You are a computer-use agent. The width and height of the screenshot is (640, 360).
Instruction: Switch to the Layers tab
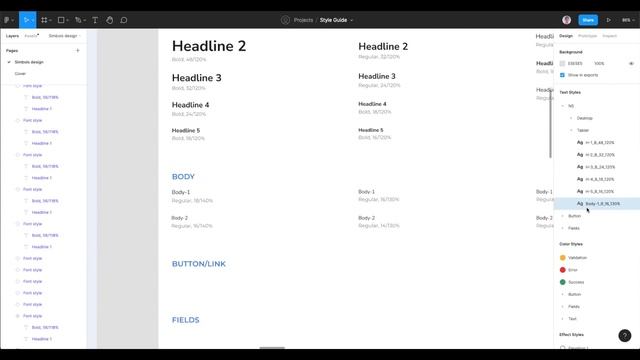pyautogui.click(x=12, y=36)
